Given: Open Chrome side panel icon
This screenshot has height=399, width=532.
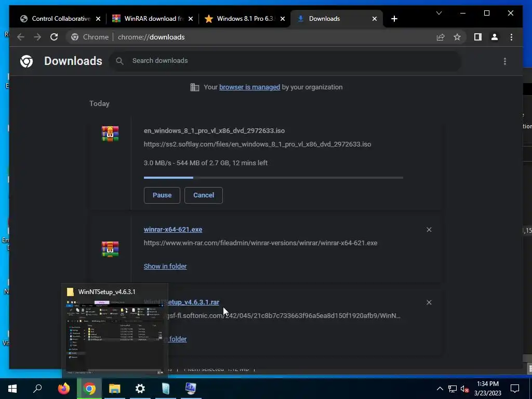Looking at the screenshot, I should [478, 37].
